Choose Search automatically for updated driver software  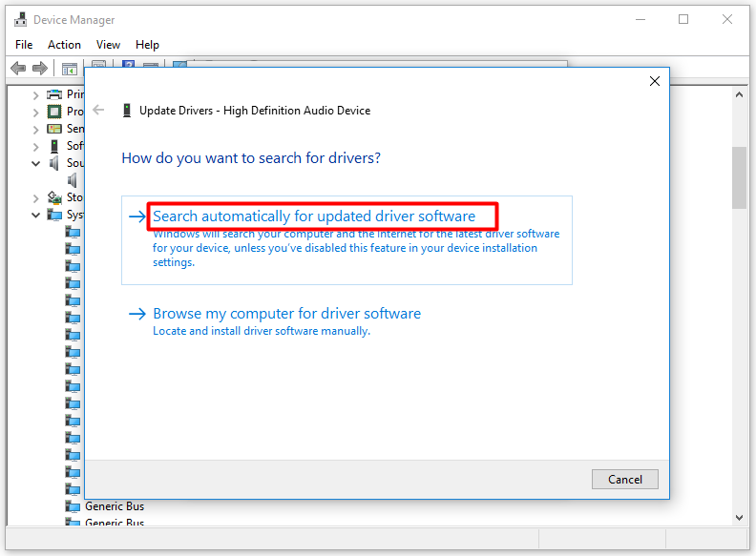point(346,240)
